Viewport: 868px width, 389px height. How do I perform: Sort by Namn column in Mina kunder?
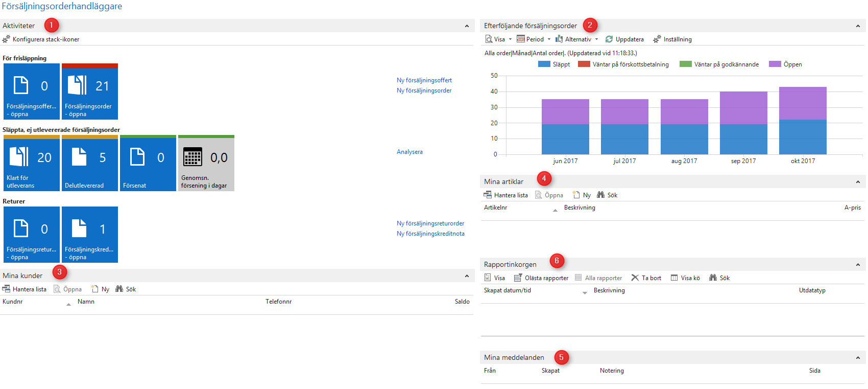click(x=86, y=302)
